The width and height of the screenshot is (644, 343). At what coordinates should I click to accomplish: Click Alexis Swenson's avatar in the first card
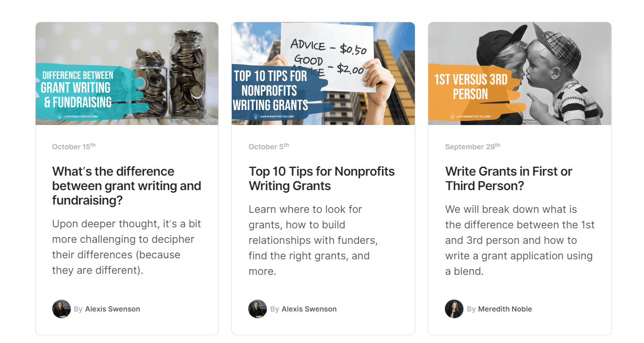click(62, 309)
